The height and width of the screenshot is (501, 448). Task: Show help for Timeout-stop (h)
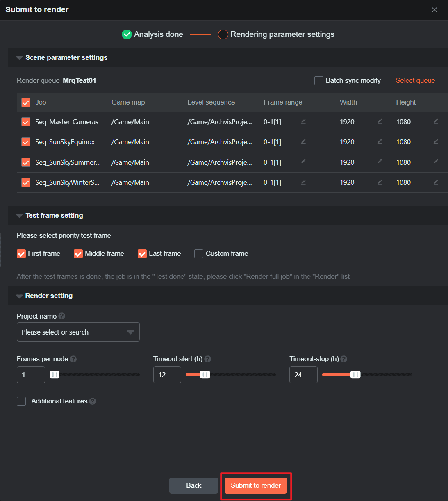click(x=344, y=359)
